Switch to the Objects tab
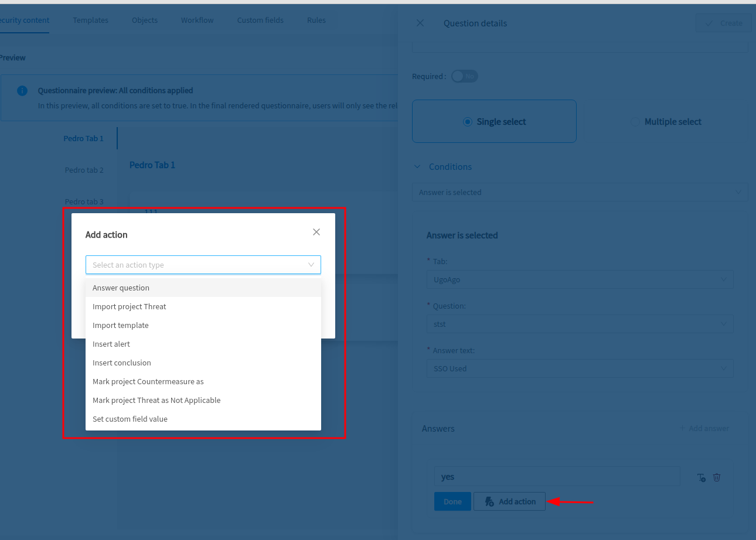Viewport: 756px width, 540px height. pos(145,20)
